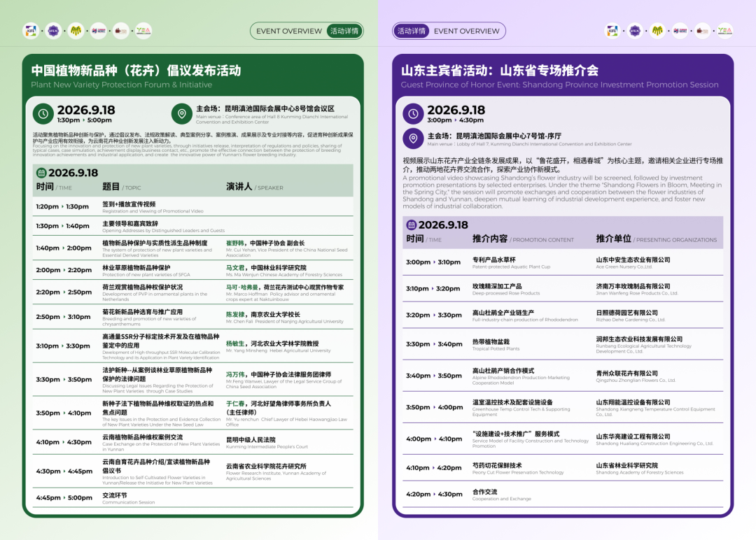Click the YEA logo on the green page
756x540 pixels.
point(143,31)
